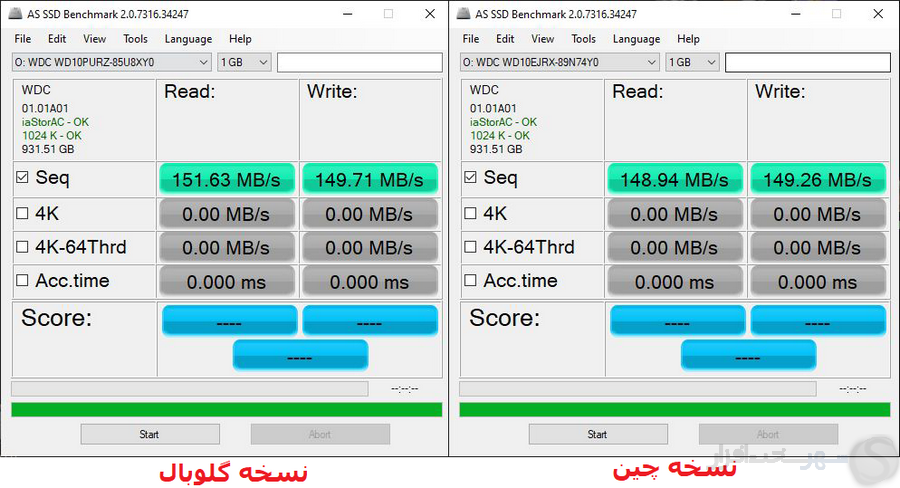The image size is (900, 488).
Task: Click Acc.time read value in left window
Action: coord(227,281)
